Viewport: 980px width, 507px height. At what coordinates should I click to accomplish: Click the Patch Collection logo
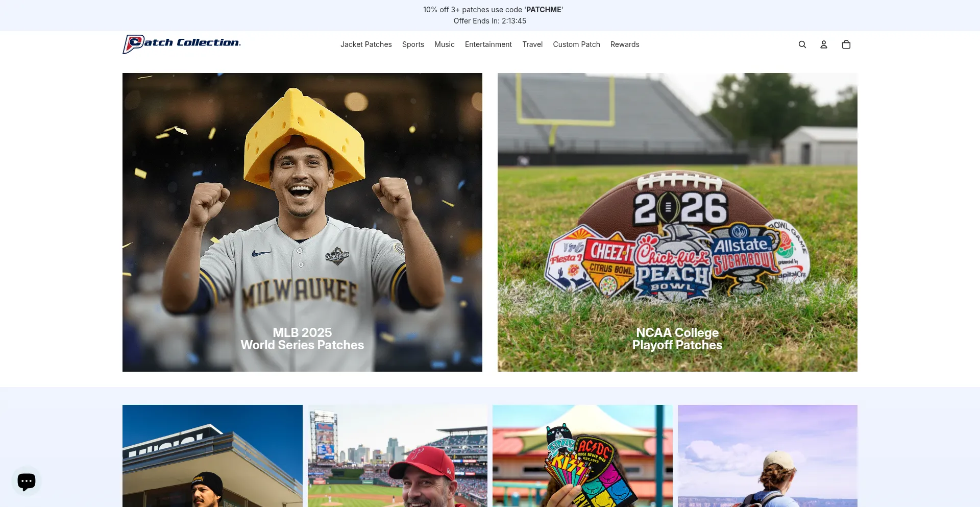(x=182, y=44)
